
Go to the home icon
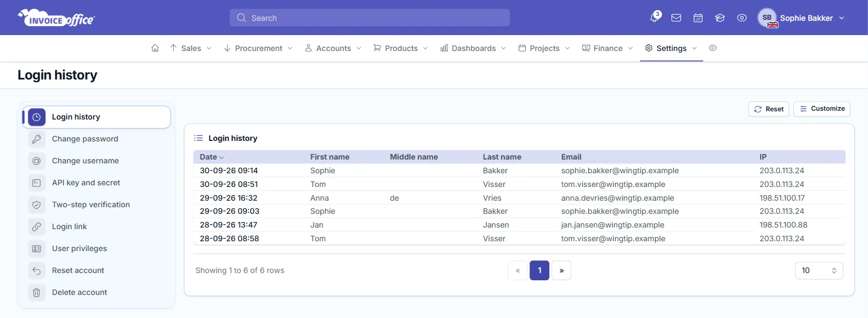pyautogui.click(x=155, y=48)
